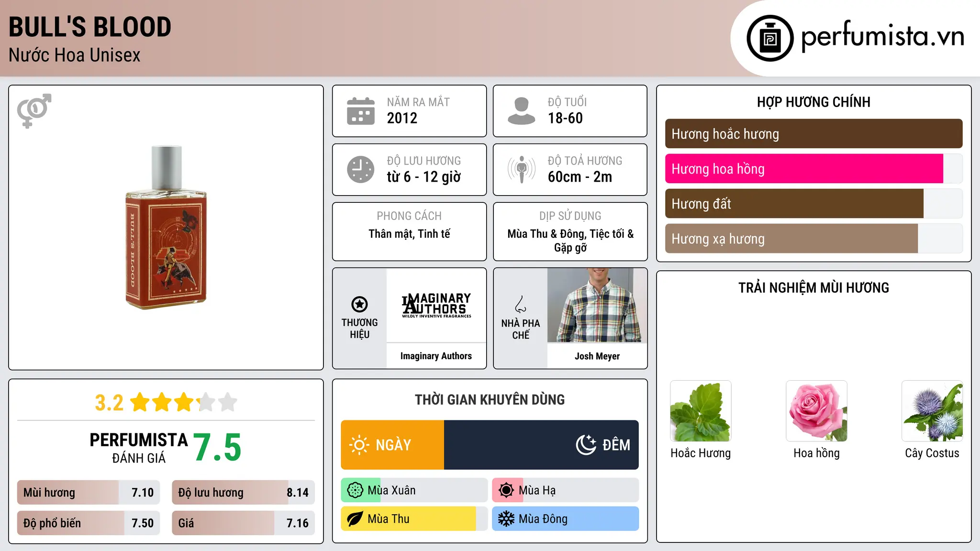Click the Hương đất accord bar
Screen dimensions: 980x551
(x=794, y=204)
